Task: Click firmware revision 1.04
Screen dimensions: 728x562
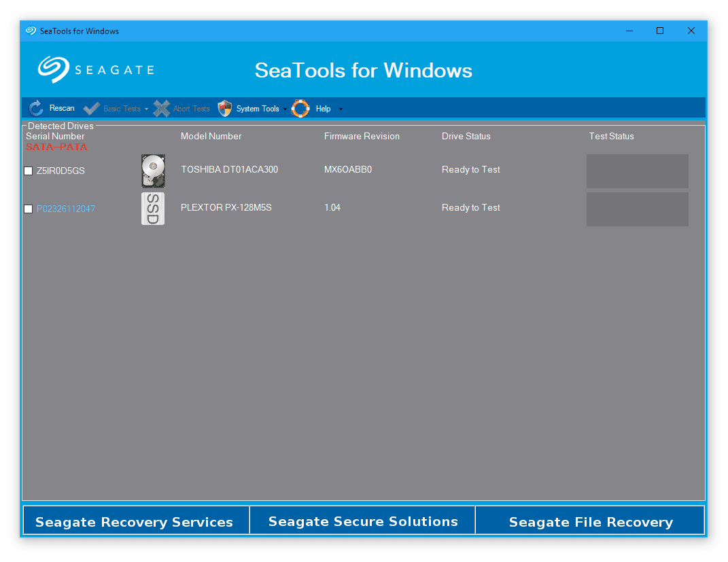Action: (332, 207)
